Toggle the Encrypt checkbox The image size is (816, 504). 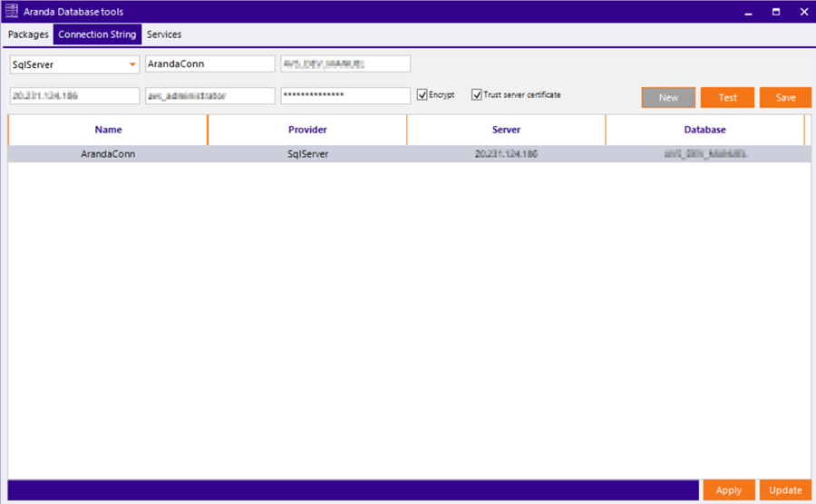click(422, 94)
